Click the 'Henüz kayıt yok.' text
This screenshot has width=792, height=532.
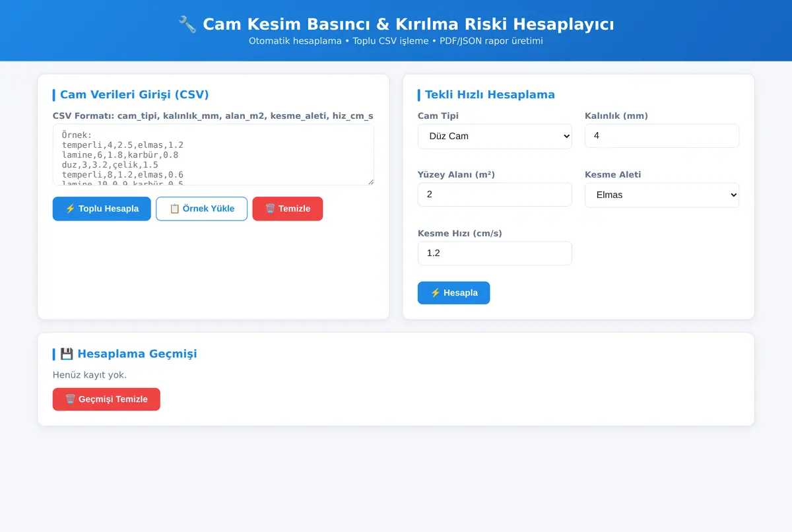click(x=90, y=375)
